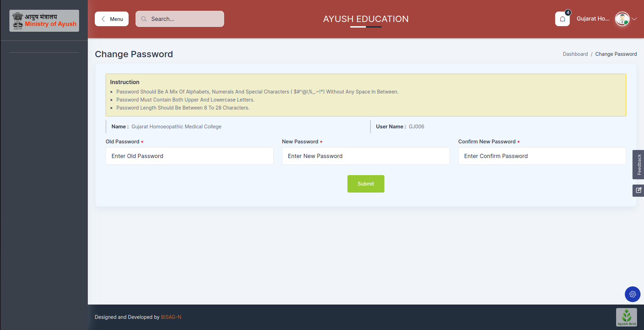This screenshot has width=644, height=330.
Task: Click the user profile avatar
Action: 622,19
